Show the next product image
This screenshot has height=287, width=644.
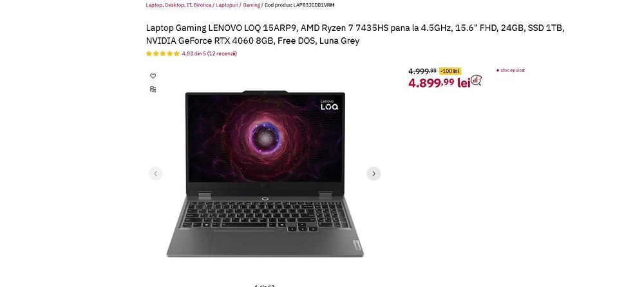(x=374, y=174)
